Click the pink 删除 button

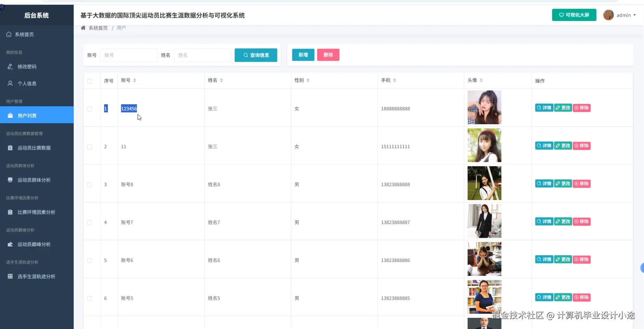click(328, 55)
